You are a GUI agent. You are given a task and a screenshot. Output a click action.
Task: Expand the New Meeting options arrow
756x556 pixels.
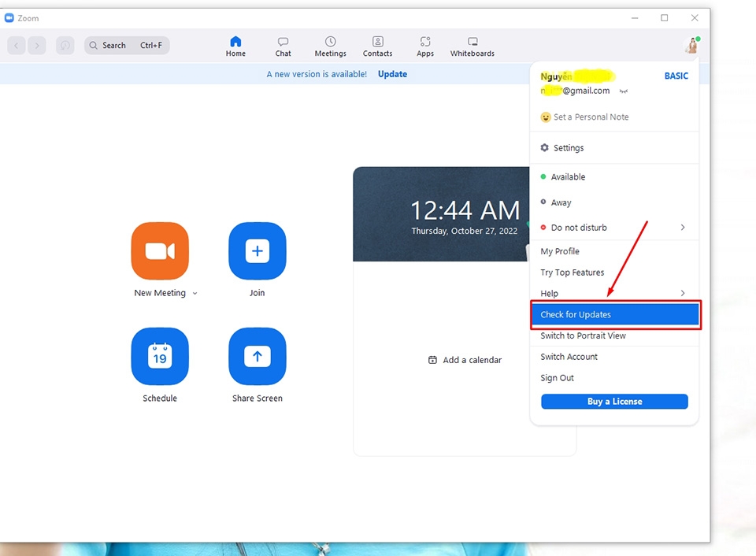coord(195,293)
